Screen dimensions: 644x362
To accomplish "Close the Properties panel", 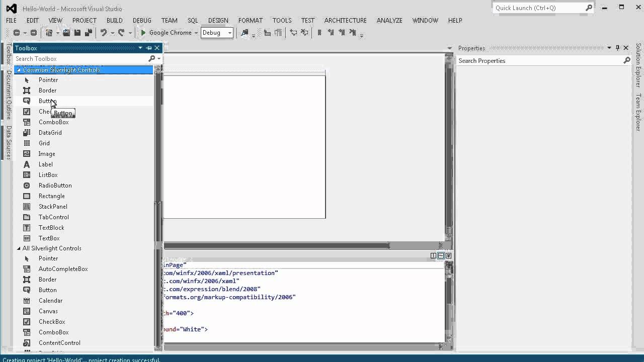I will click(626, 48).
